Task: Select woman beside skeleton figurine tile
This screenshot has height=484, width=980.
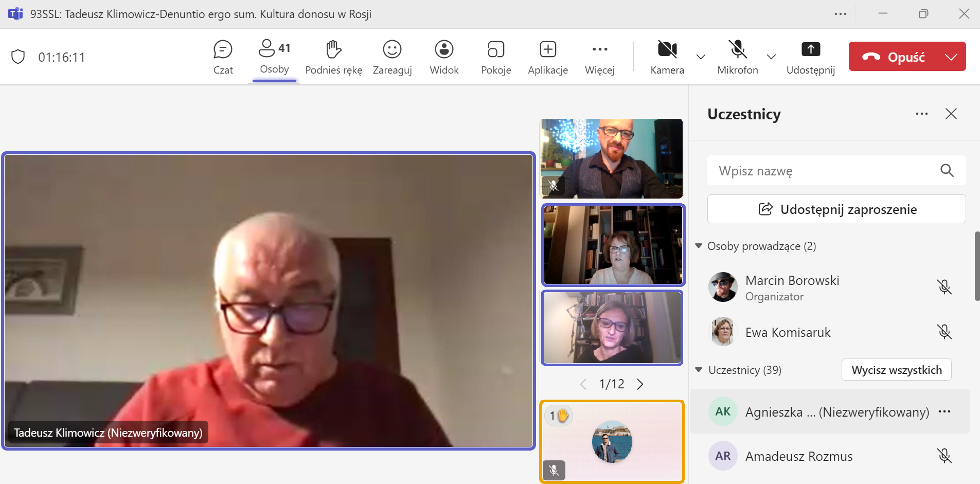Action: [612, 328]
